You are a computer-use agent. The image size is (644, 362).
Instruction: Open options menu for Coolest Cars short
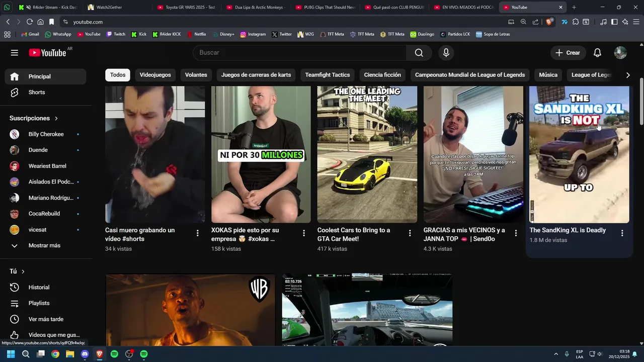click(x=410, y=233)
